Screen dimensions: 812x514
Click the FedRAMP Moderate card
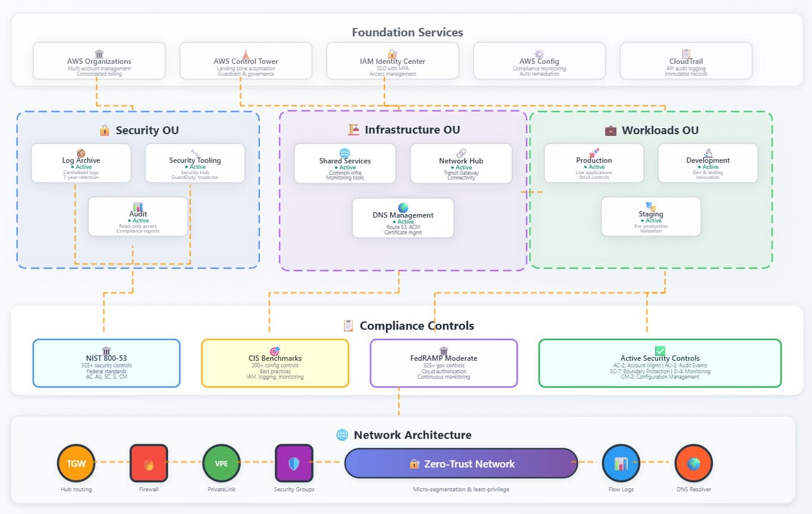pos(444,363)
